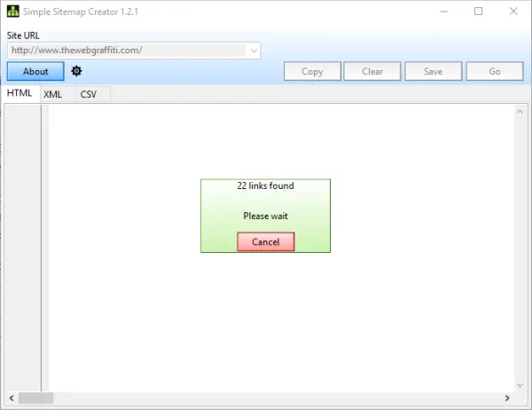The image size is (532, 410).
Task: Click the scroll up arrow
Action: (520, 112)
